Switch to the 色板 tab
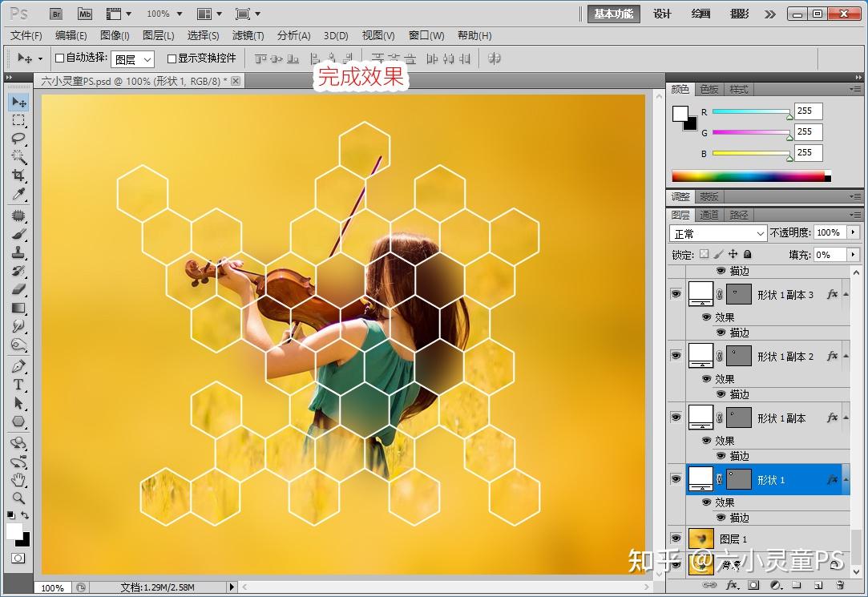This screenshot has width=868, height=597. pyautogui.click(x=709, y=89)
